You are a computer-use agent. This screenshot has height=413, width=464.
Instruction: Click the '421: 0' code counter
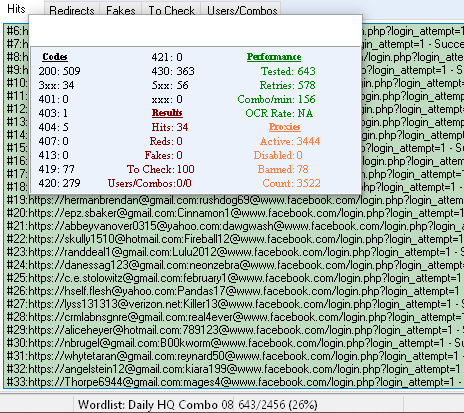(167, 57)
